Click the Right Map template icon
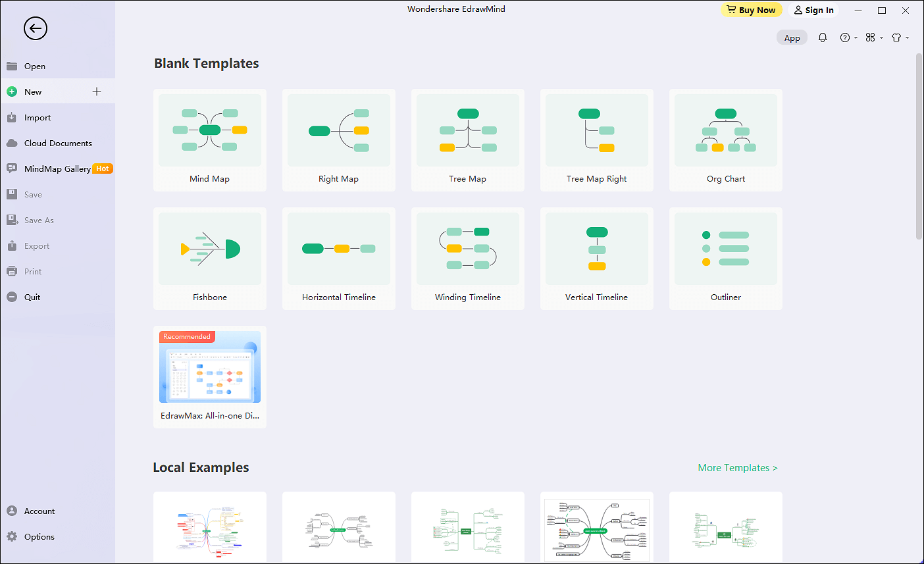This screenshot has height=564, width=924. coord(339,130)
